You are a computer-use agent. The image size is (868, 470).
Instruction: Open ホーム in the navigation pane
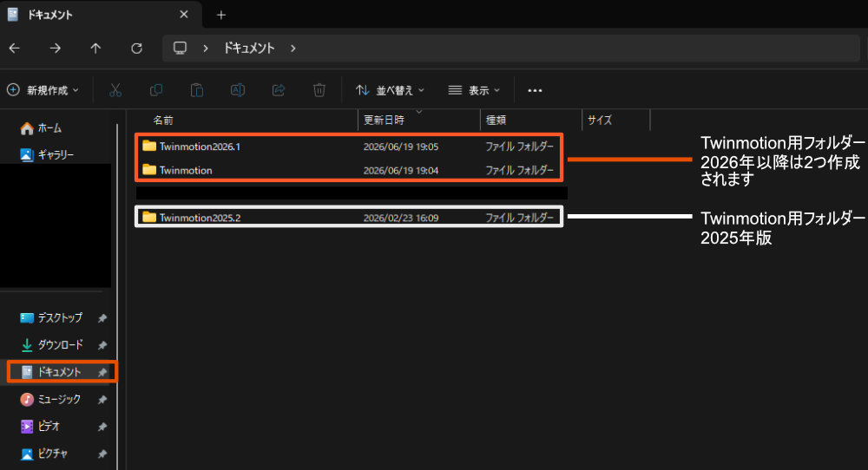point(42,128)
